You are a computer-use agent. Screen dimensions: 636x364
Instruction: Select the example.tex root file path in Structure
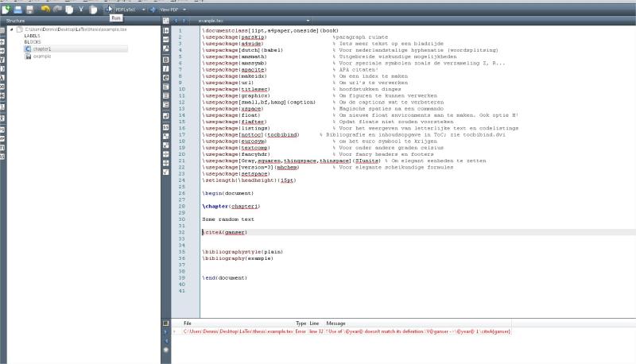76,29
